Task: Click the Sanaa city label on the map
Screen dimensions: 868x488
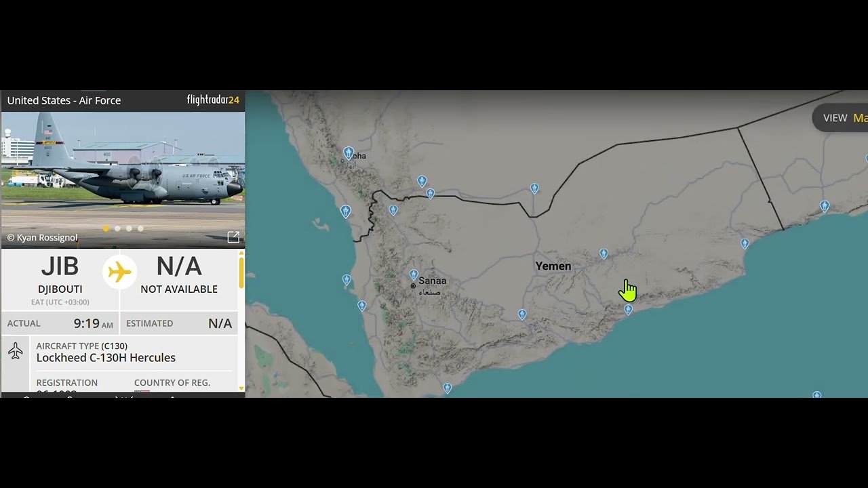Action: click(x=433, y=281)
